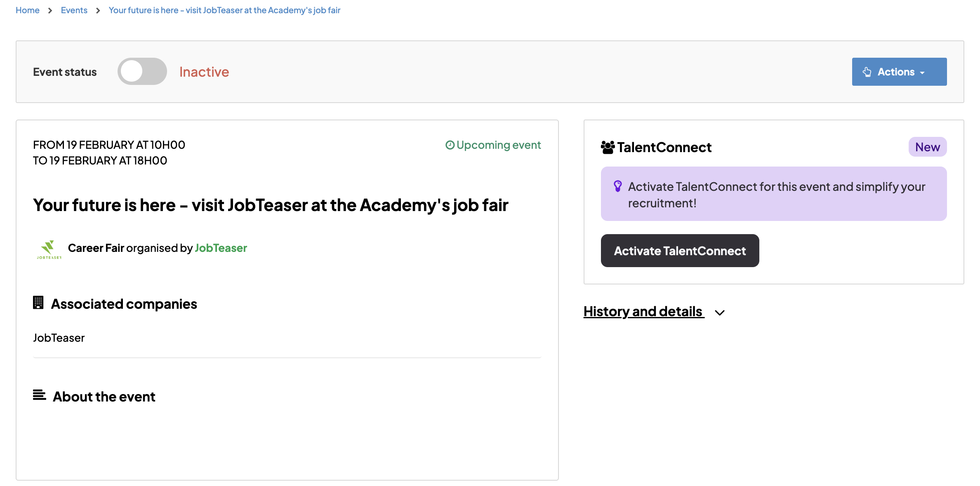Screen dimensions: 980x486
Task: Open the Actions dropdown menu
Action: click(x=899, y=72)
